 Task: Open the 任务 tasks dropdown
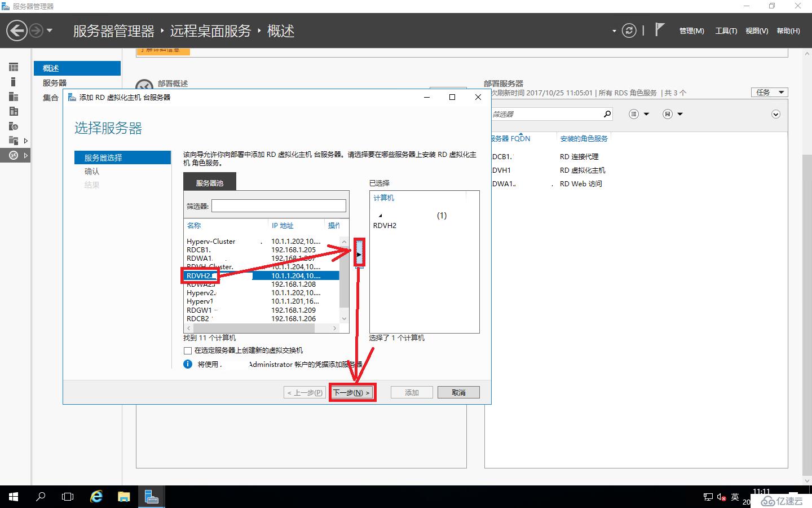[x=769, y=92]
